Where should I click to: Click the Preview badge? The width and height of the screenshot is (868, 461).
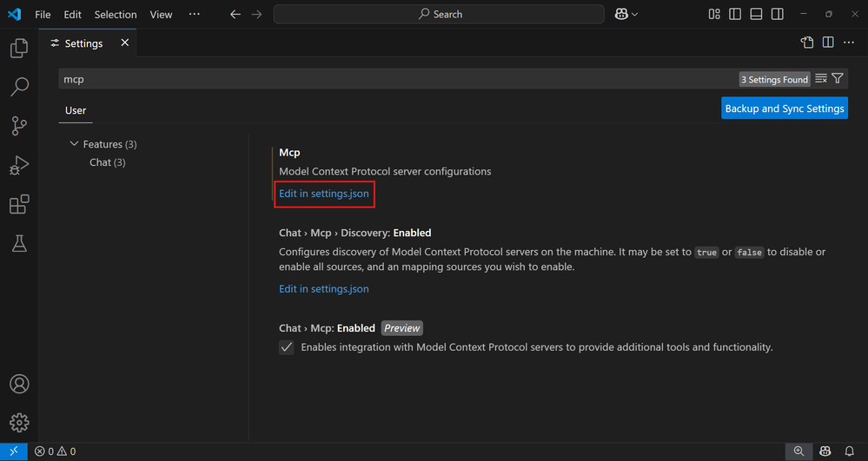point(402,328)
